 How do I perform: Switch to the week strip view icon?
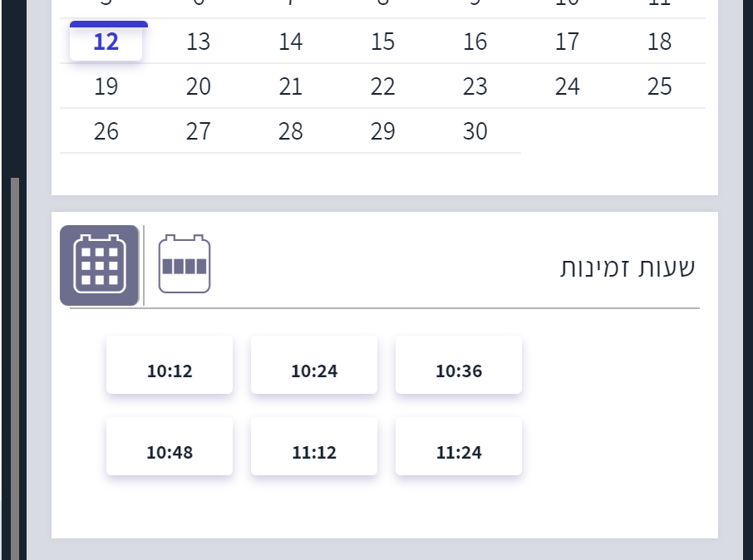coord(185,265)
